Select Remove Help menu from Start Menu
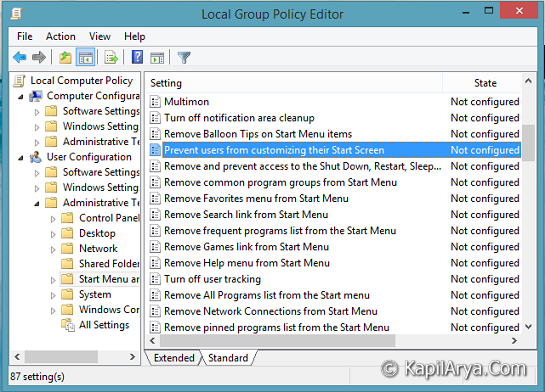 click(335, 263)
